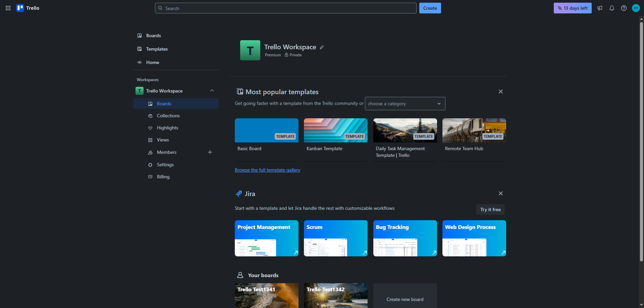
Task: Open the Kanban Template card
Action: (336, 140)
